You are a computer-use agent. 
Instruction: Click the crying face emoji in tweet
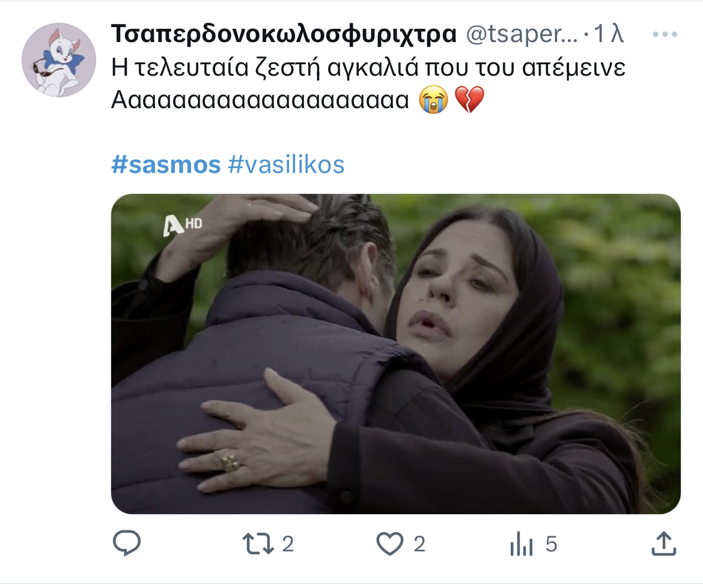point(434,100)
